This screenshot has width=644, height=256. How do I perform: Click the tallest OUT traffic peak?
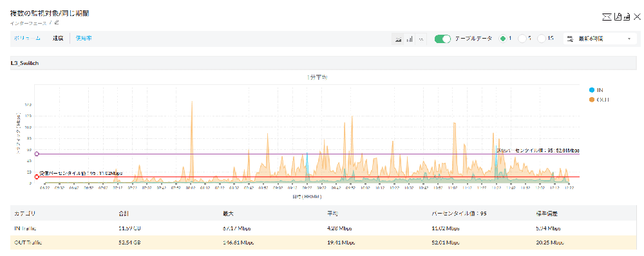(x=192, y=102)
